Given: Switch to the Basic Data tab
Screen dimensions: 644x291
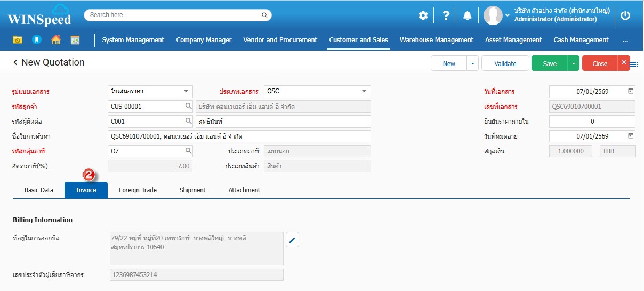Looking at the screenshot, I should (x=39, y=190).
